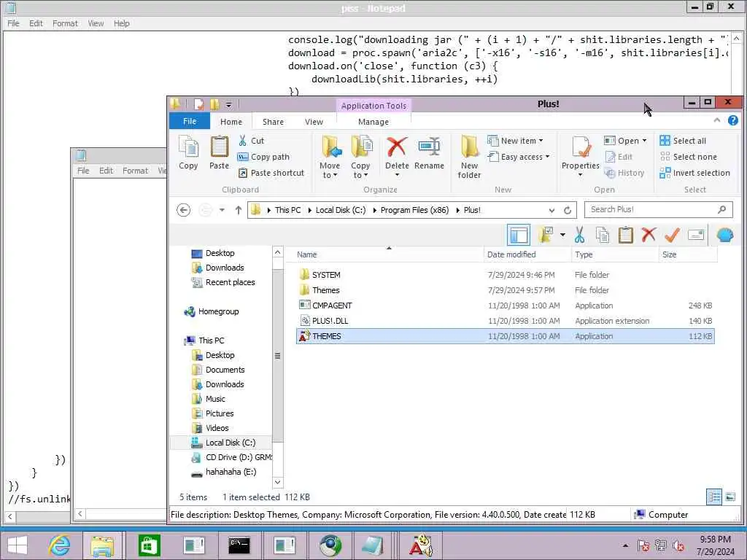The image size is (747, 560).
Task: Switch to the Home ribbon tab
Action: [x=231, y=122]
